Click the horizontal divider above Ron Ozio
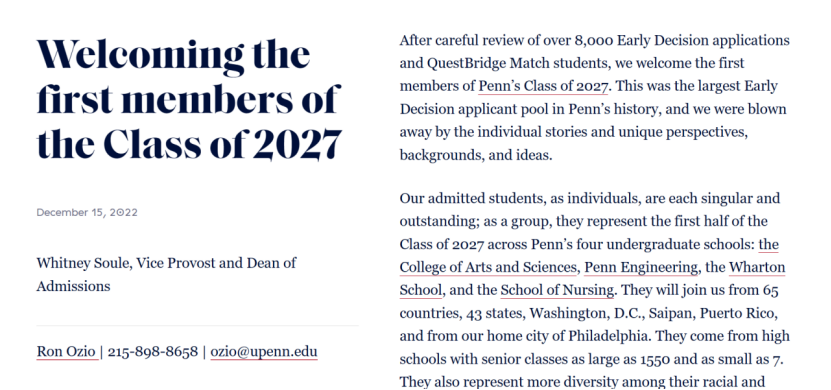 (198, 325)
